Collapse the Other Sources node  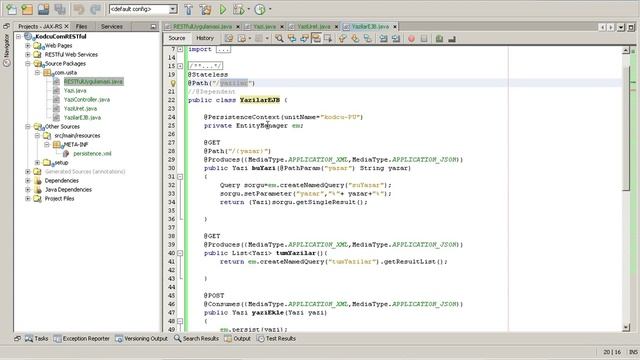(x=28, y=127)
